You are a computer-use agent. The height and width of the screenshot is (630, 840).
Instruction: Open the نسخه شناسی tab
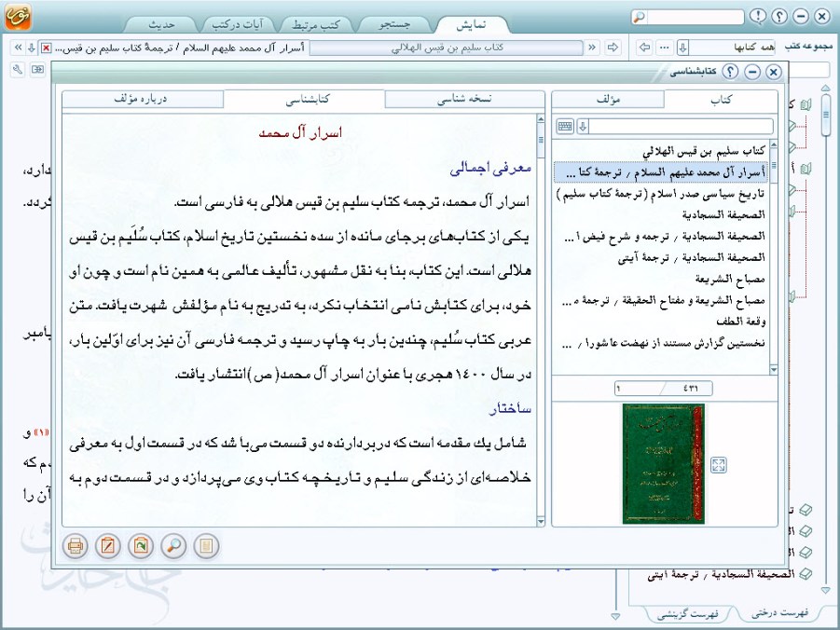[x=464, y=99]
